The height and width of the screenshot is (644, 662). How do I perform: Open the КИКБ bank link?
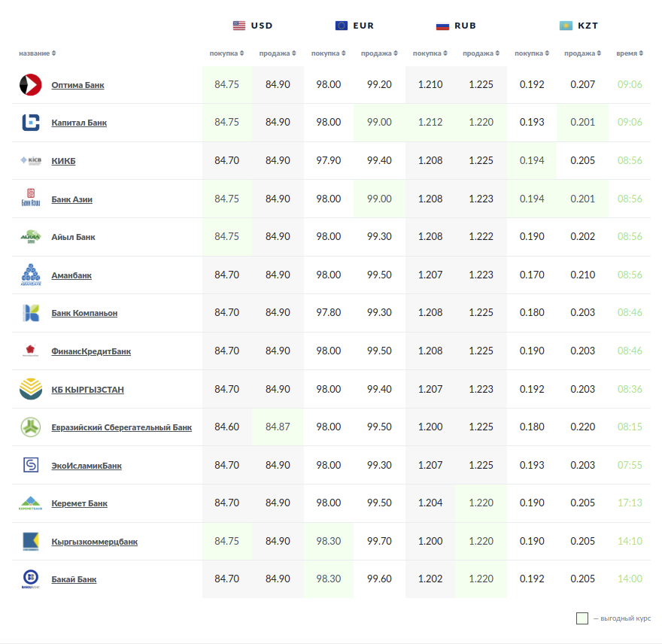click(x=63, y=161)
